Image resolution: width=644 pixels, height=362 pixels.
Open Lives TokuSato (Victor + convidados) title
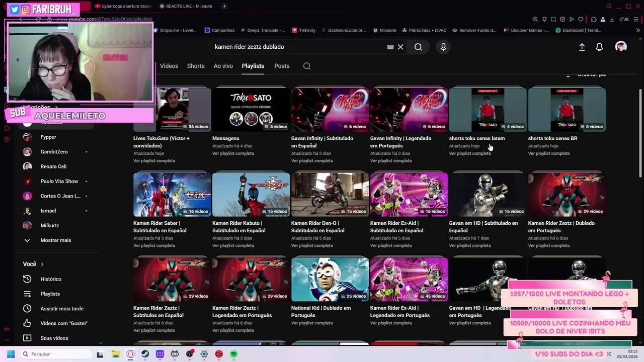tap(162, 142)
